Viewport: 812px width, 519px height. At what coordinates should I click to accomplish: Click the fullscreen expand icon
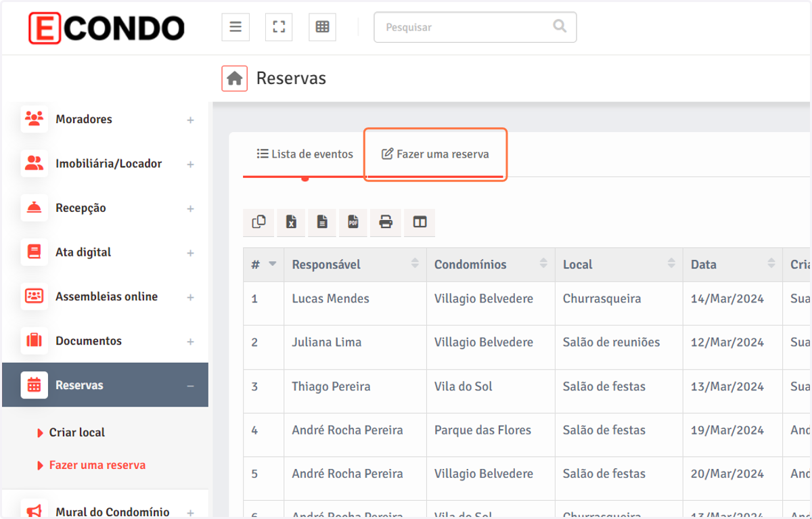pyautogui.click(x=279, y=27)
